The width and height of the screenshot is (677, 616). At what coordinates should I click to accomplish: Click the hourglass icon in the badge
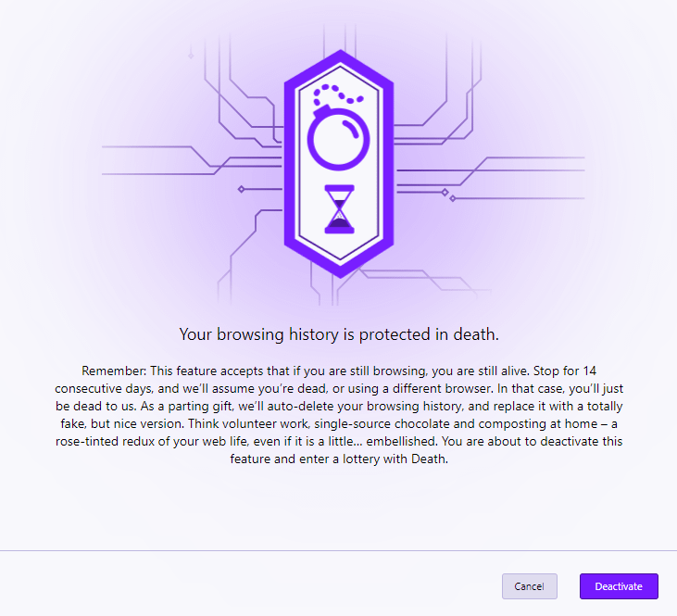(x=339, y=208)
